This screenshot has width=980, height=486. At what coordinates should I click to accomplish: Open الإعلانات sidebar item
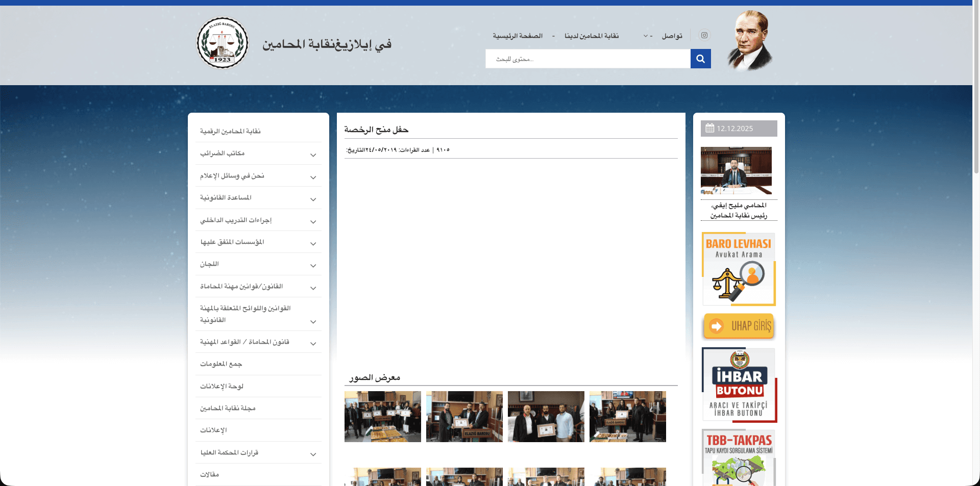[x=213, y=430]
